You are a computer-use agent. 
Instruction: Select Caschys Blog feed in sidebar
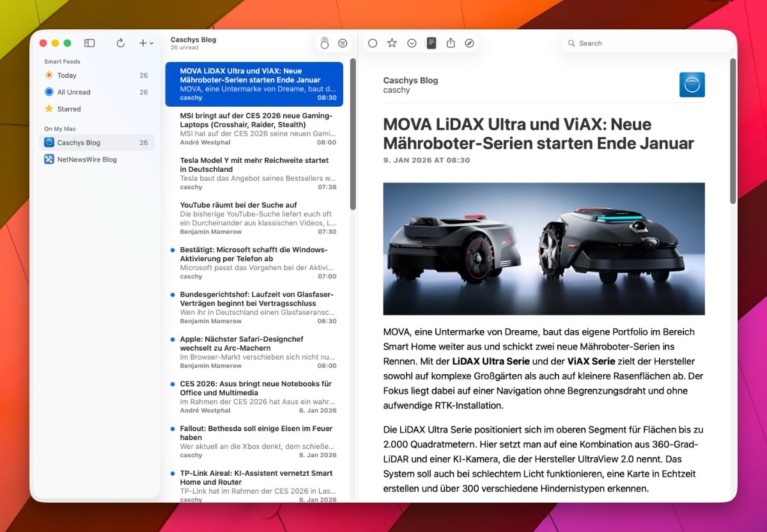coord(97,142)
